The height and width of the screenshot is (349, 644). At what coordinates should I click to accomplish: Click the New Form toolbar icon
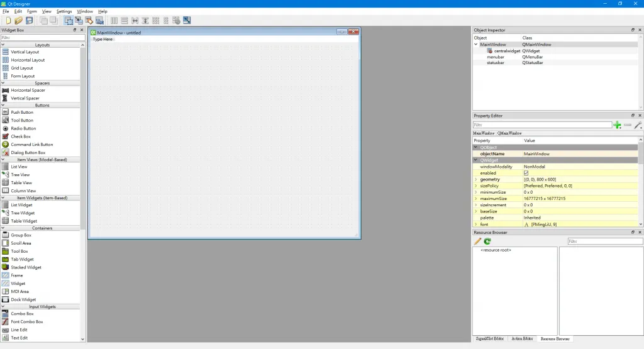point(8,21)
